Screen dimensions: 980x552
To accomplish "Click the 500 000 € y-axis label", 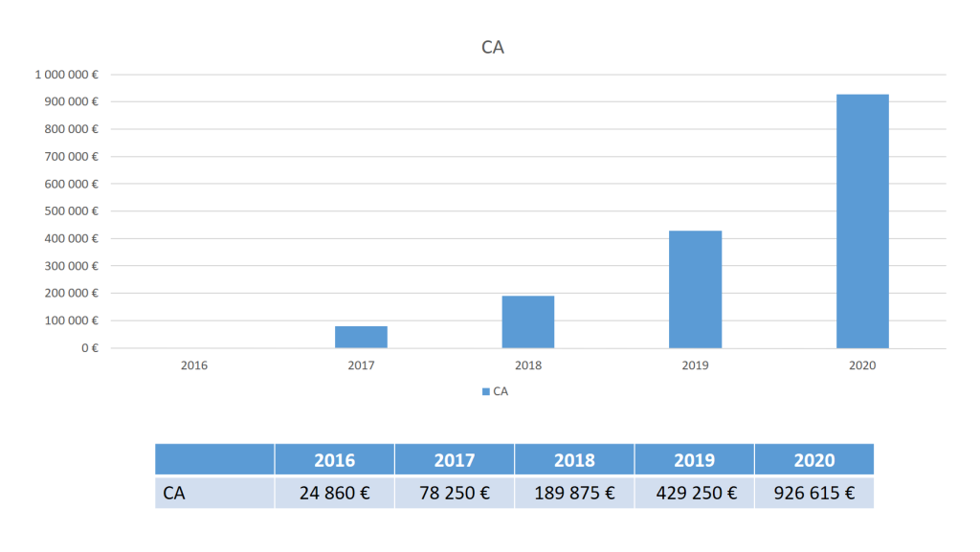I will click(71, 211).
